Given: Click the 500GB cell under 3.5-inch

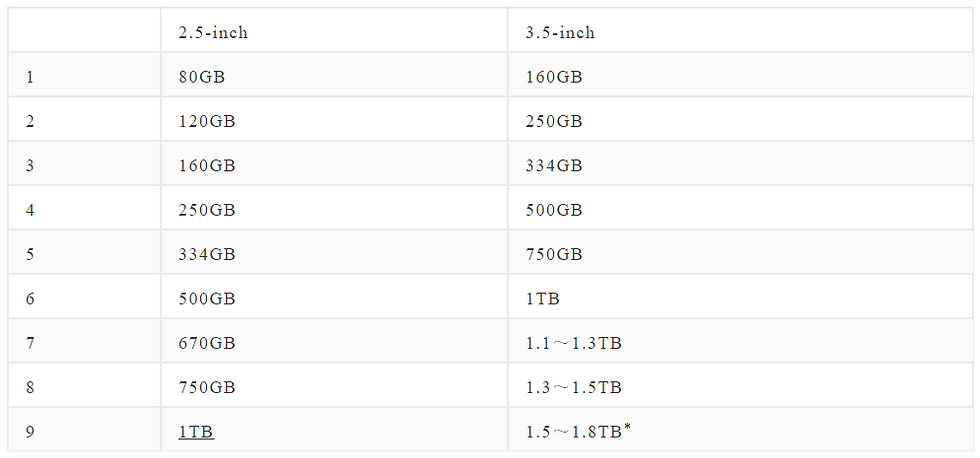Looking at the screenshot, I should (740, 208).
